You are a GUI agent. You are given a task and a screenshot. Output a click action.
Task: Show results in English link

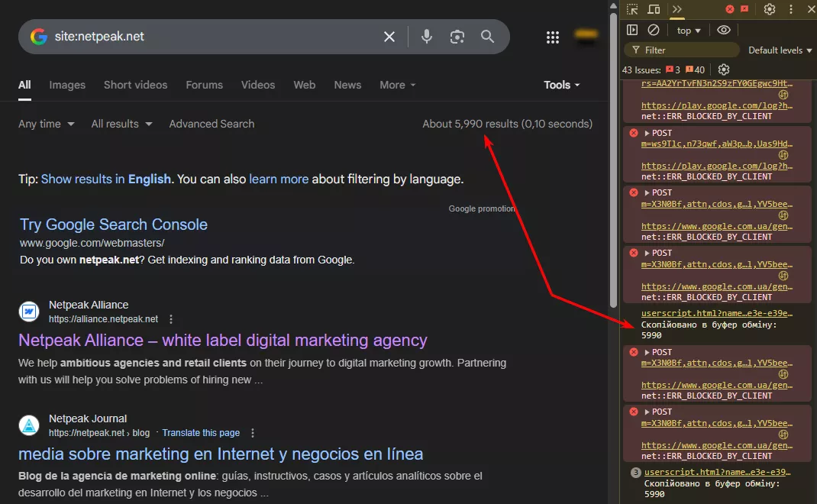tap(106, 179)
